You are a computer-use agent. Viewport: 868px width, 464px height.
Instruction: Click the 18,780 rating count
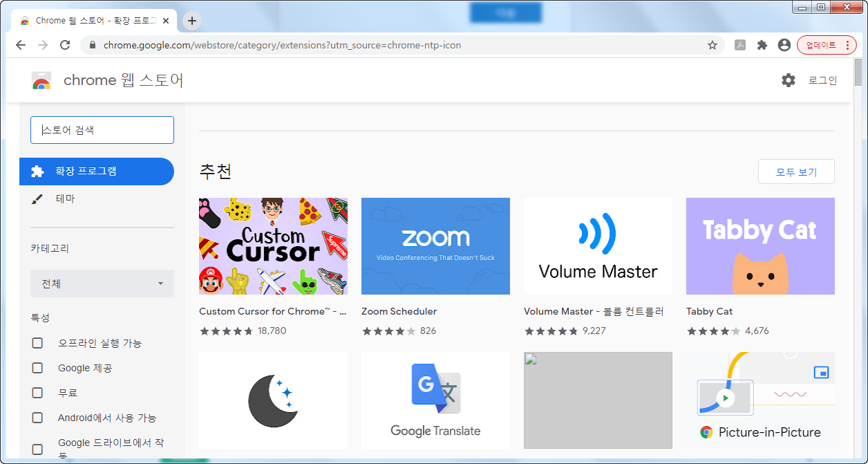coord(272,331)
